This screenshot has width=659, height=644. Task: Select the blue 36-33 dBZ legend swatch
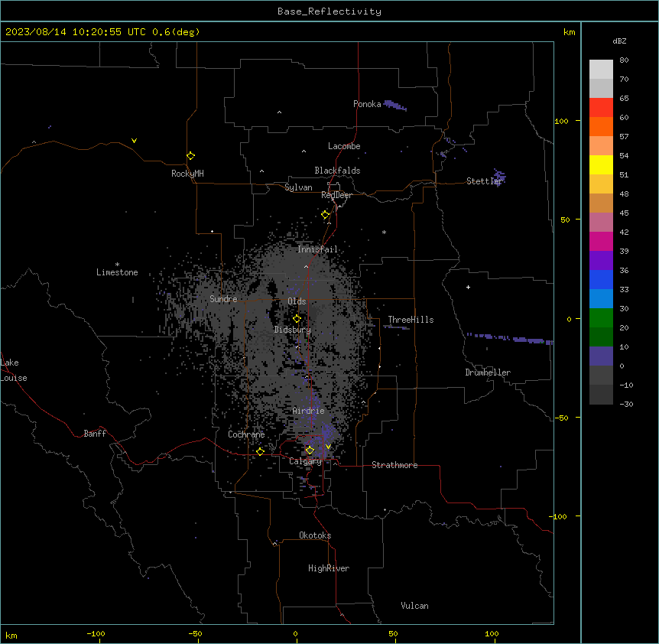pos(601,279)
